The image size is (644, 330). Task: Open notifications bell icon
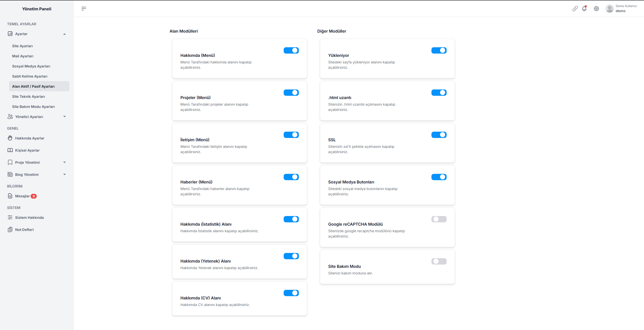(584, 9)
